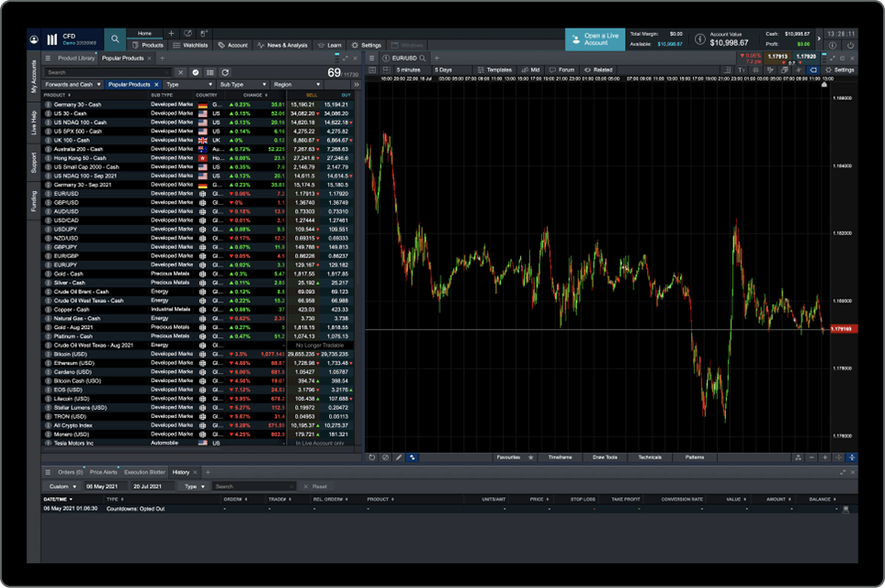The width and height of the screenshot is (885, 588).
Task: Click the user profile icon
Action: pos(35,40)
